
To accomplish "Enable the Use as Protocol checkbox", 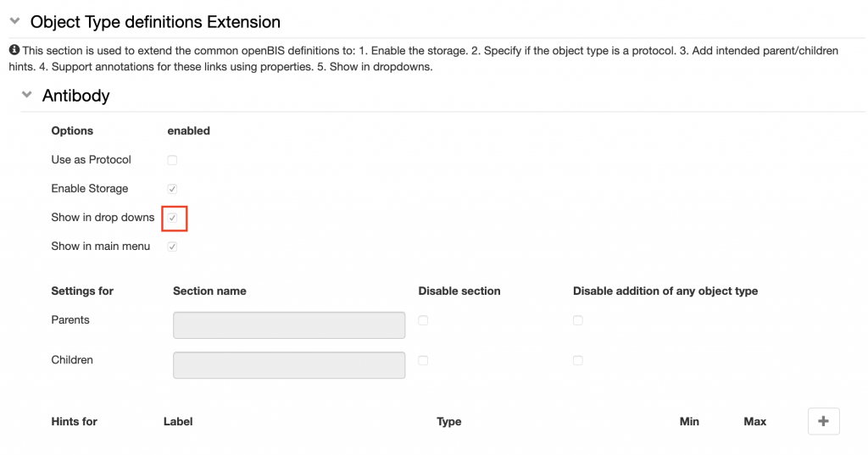I will 172,160.
